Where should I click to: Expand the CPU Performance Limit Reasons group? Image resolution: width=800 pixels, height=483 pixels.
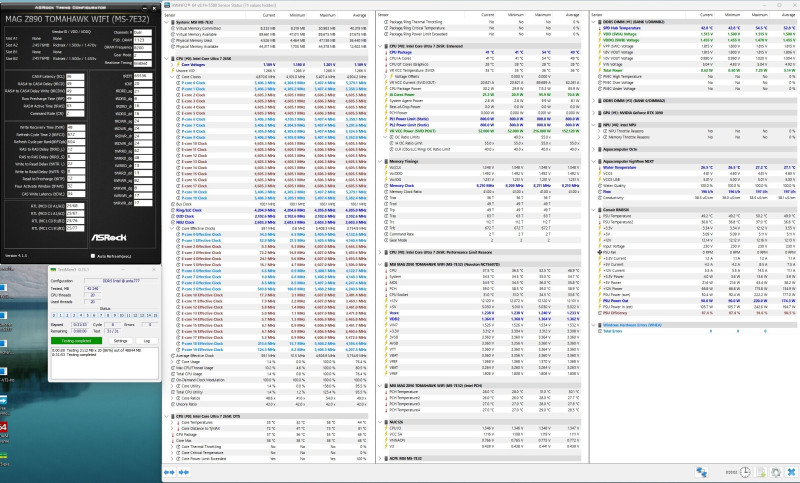(380, 252)
